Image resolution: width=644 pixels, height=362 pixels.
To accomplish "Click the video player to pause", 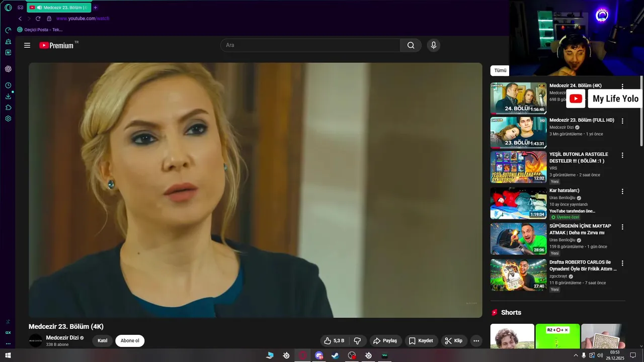I will pos(256,190).
